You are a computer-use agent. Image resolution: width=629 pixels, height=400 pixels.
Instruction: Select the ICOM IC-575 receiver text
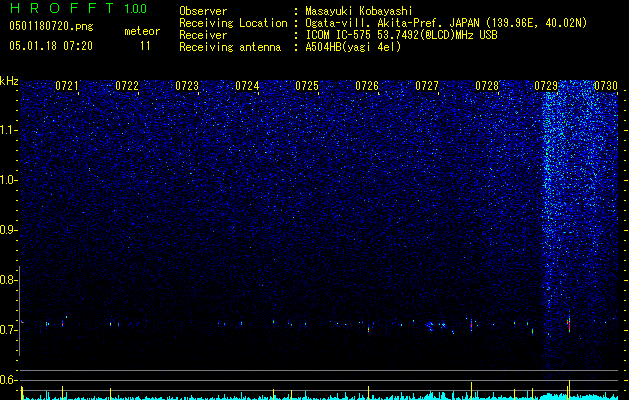pyautogui.click(x=401, y=35)
